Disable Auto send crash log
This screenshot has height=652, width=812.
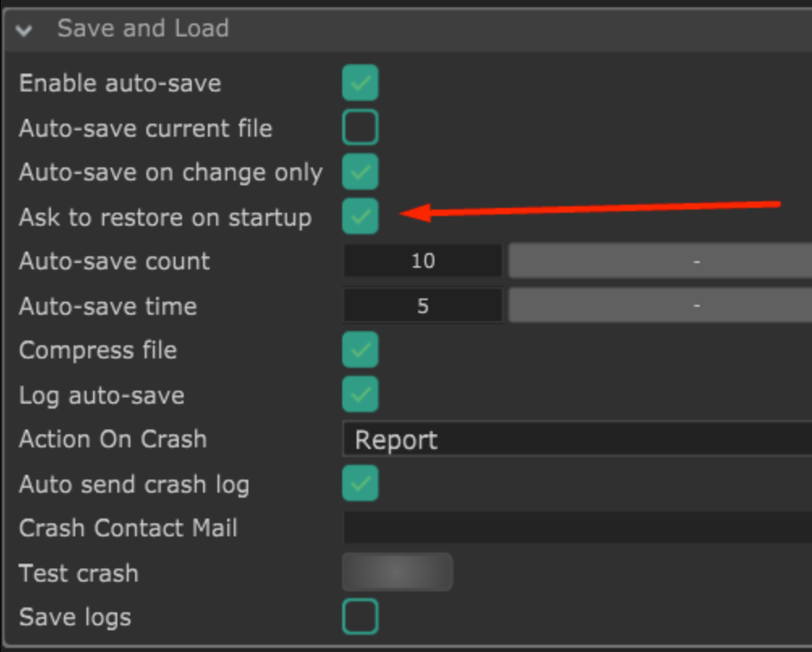pos(360,484)
